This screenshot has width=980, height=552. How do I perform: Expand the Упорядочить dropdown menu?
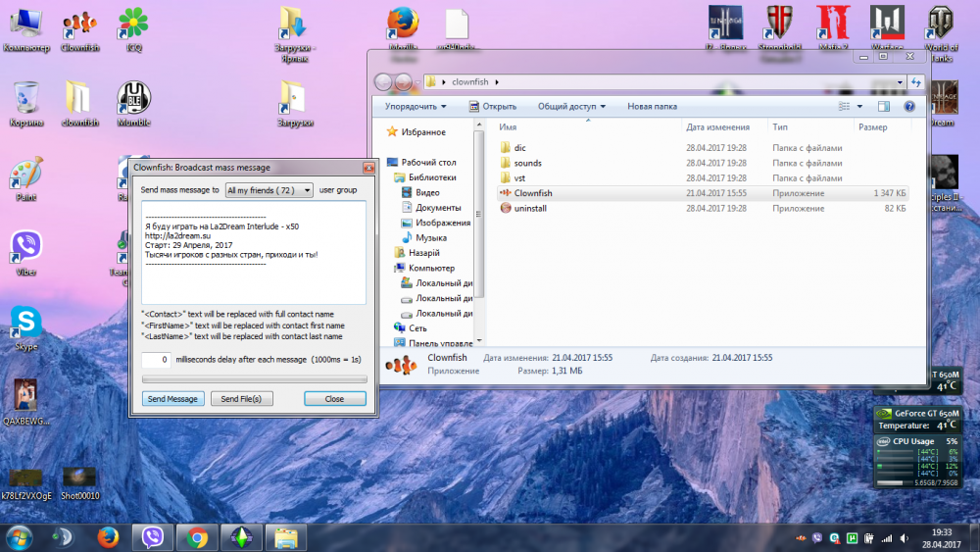416,106
